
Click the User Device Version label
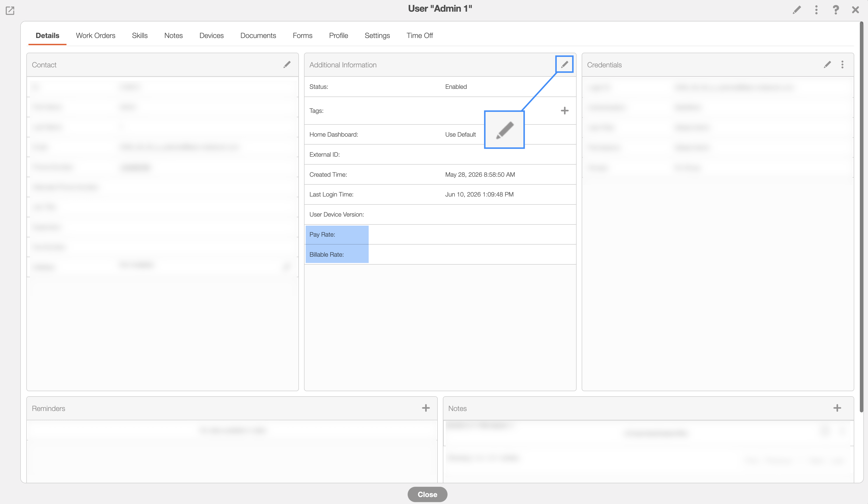336,214
